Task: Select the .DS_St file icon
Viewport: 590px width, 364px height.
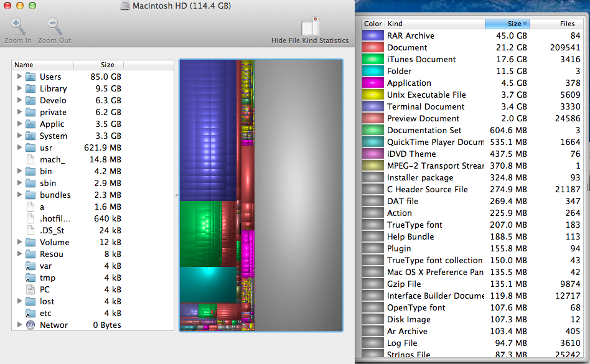Action: point(30,230)
